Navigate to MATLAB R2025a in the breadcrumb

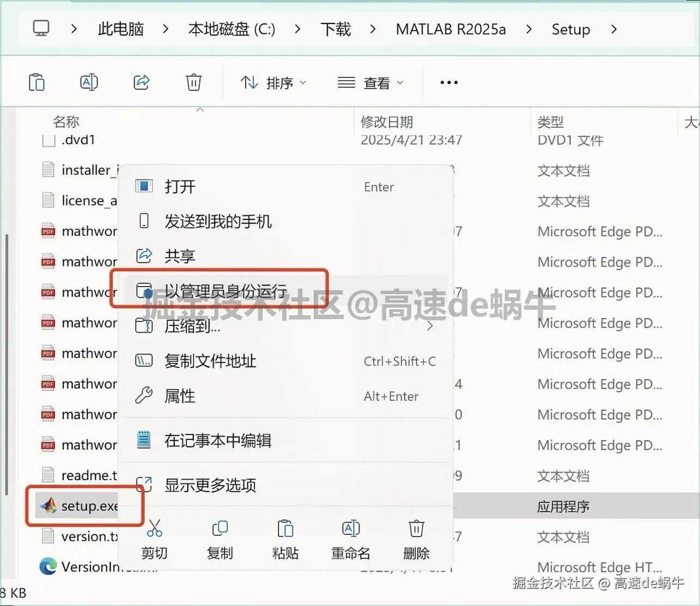[x=451, y=29]
